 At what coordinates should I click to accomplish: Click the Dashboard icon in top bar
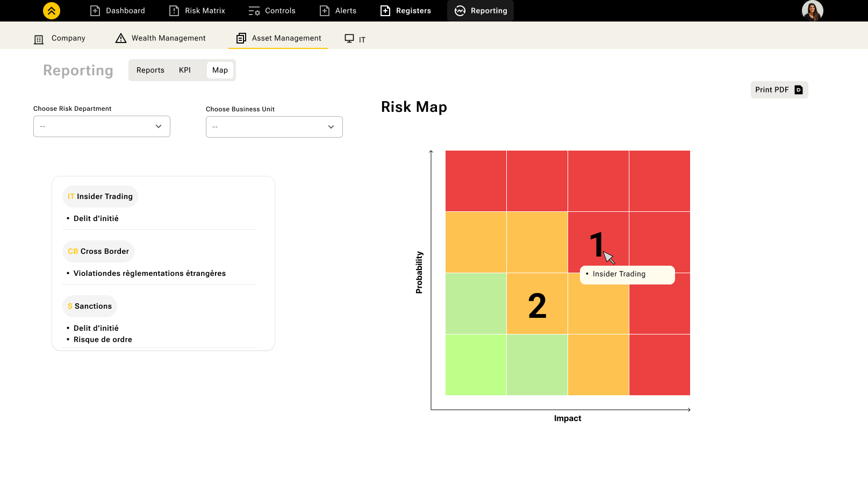click(x=95, y=11)
